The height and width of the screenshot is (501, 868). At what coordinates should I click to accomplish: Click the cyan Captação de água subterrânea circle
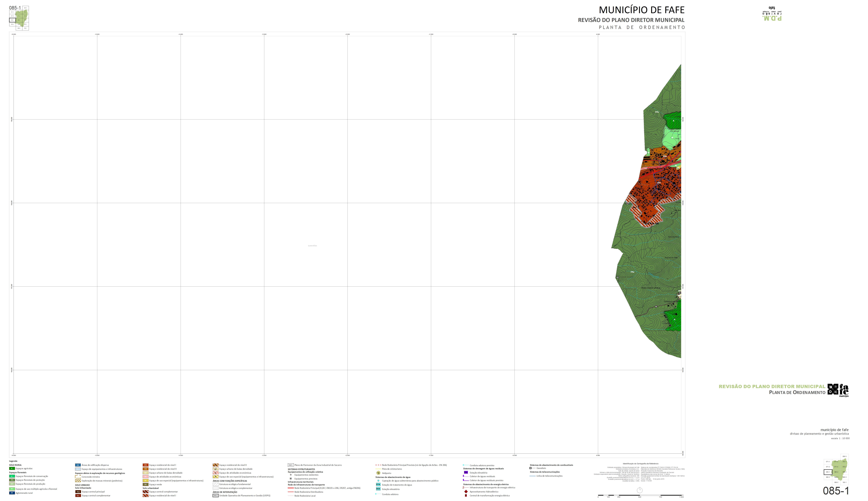[378, 481]
